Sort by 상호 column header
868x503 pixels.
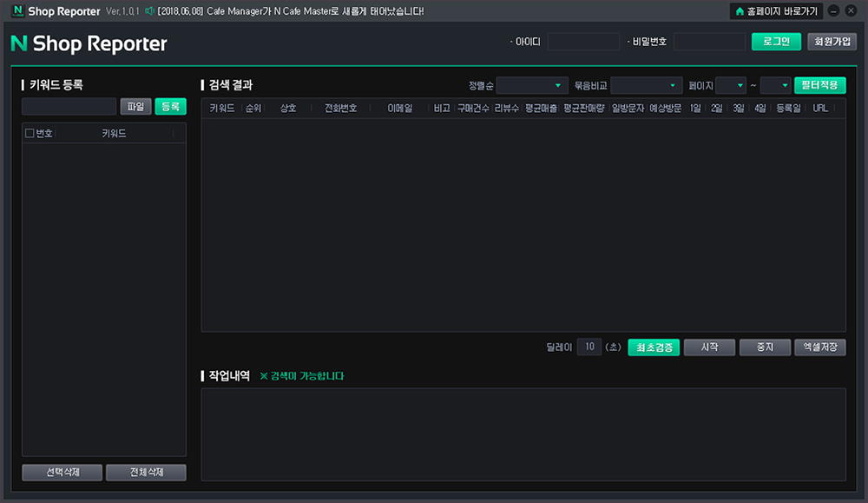288,108
